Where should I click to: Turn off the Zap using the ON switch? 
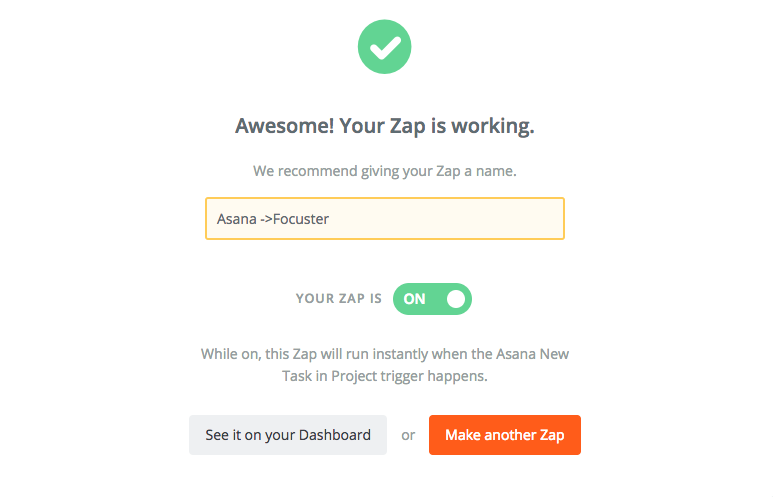coord(432,299)
